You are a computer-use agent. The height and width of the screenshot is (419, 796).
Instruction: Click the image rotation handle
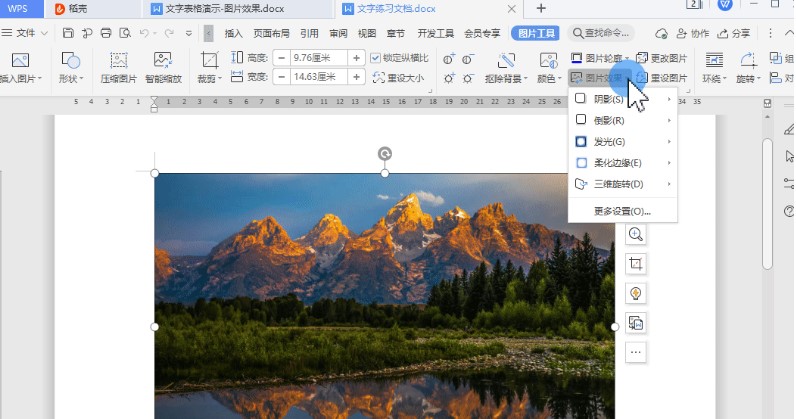tap(385, 153)
